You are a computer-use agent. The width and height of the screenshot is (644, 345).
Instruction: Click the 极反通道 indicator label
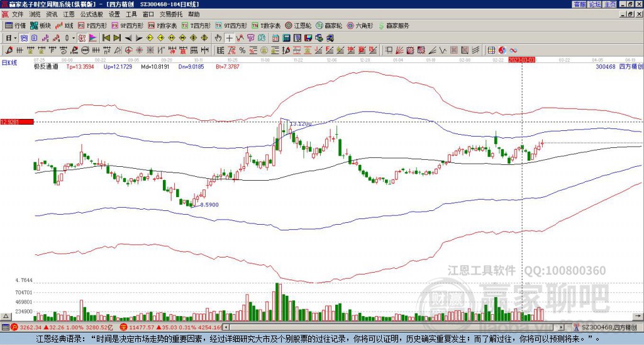tap(46, 66)
